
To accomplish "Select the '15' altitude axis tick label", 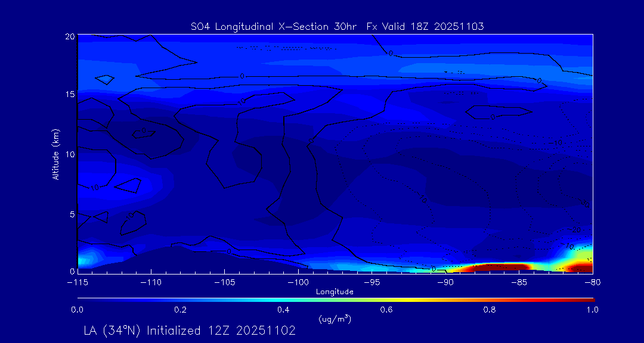I will (70, 94).
